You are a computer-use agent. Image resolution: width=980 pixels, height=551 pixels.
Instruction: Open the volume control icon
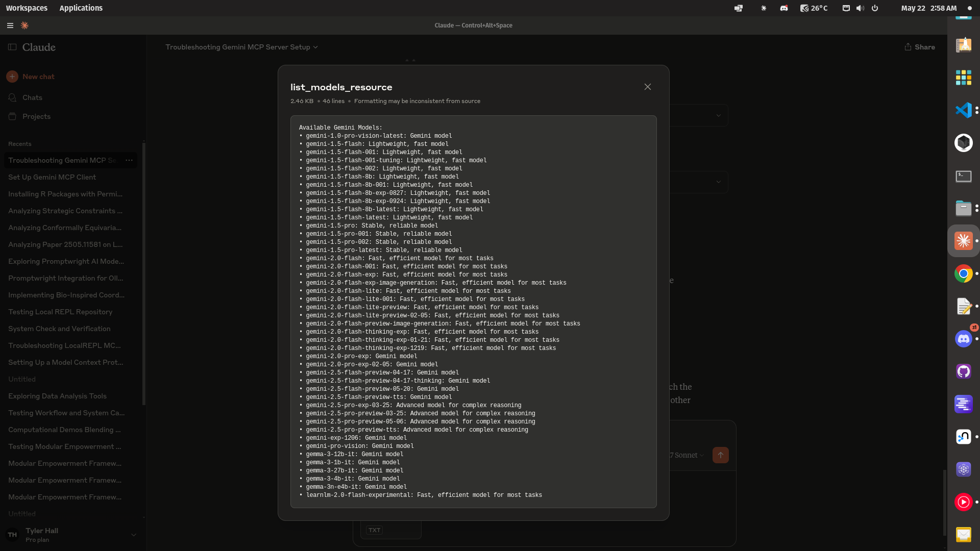[x=860, y=8]
